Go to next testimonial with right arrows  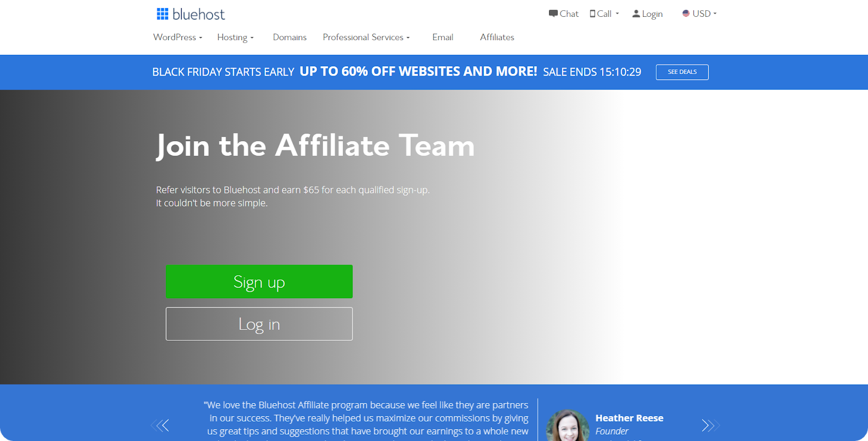pyautogui.click(x=710, y=425)
